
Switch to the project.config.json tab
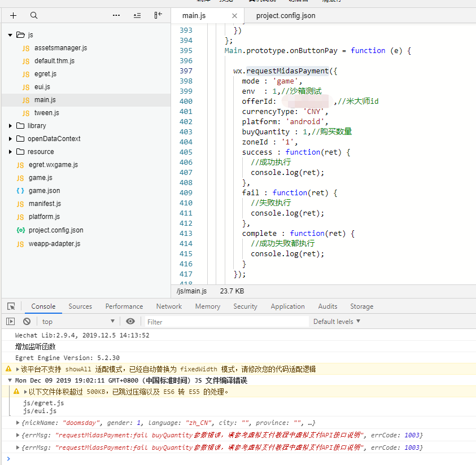[x=285, y=16]
